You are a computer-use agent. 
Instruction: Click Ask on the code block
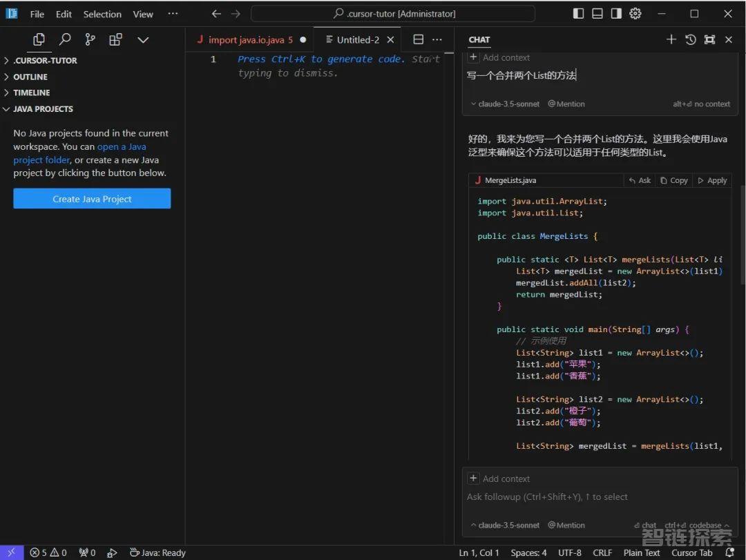tap(640, 180)
